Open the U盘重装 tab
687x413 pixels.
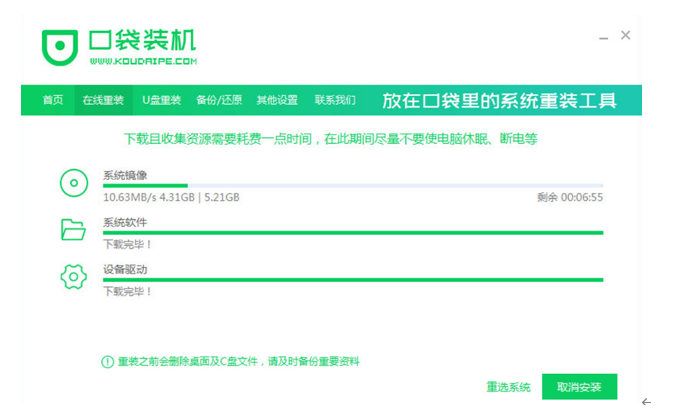point(161,101)
